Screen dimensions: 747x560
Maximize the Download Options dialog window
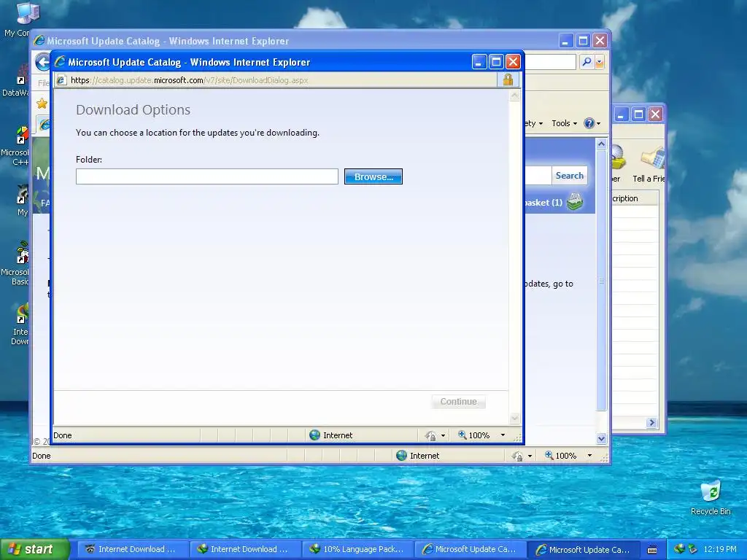pos(496,62)
